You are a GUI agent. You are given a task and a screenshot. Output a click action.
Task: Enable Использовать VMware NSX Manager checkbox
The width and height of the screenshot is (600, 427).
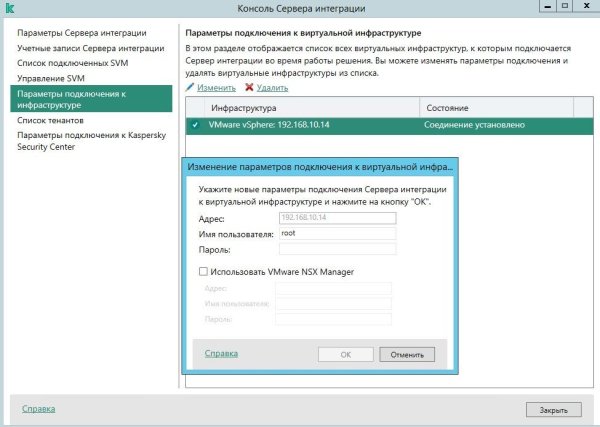203,272
